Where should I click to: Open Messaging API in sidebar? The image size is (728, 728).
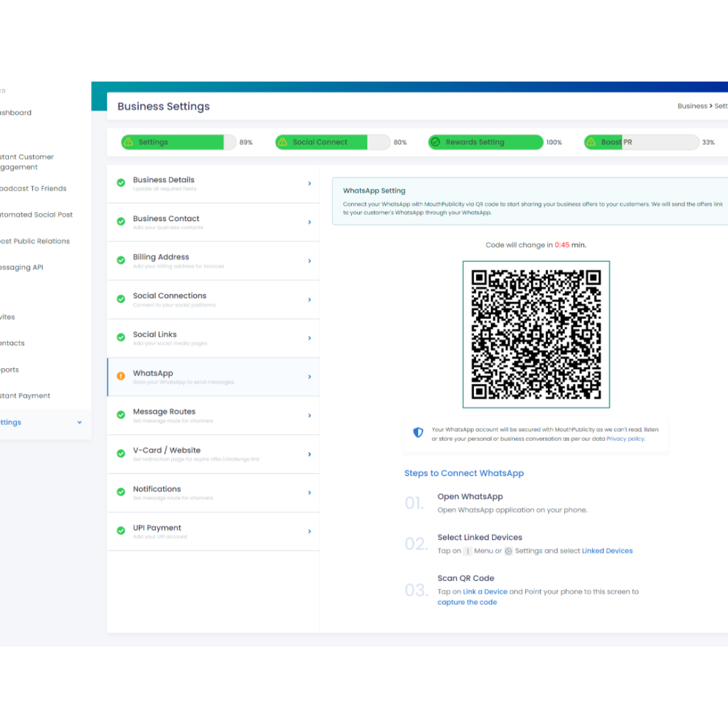(22, 268)
